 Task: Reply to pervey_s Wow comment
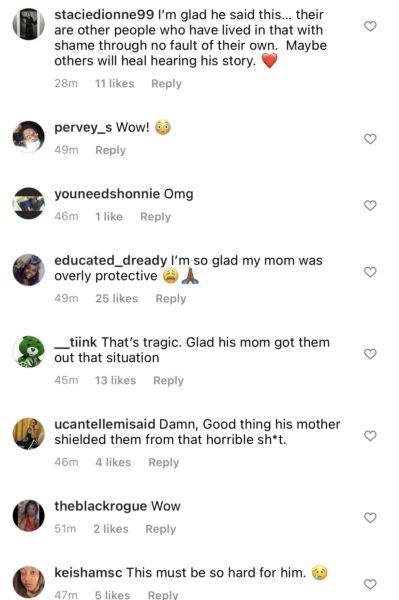[111, 150]
